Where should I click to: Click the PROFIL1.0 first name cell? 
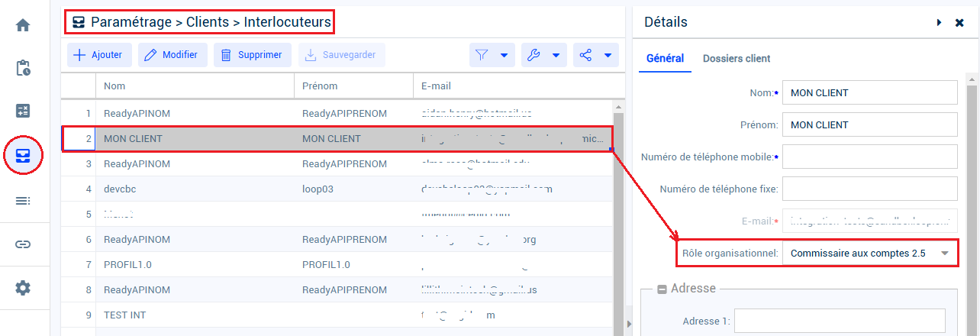(353, 264)
